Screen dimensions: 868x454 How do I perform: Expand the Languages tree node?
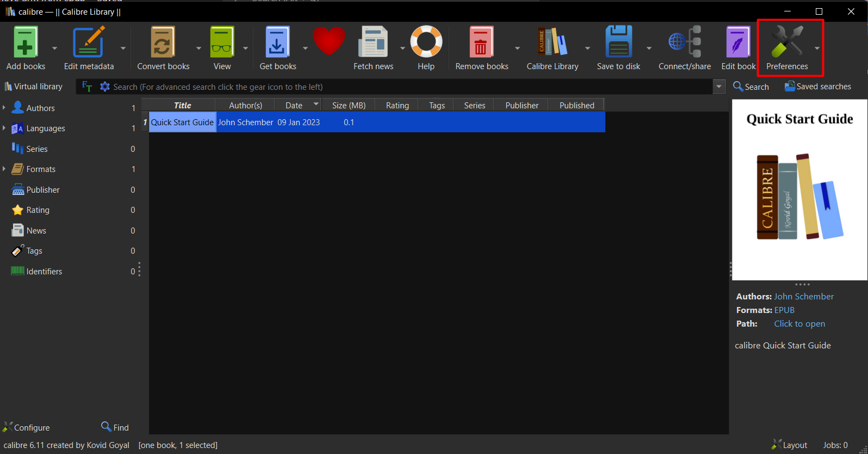[4, 128]
